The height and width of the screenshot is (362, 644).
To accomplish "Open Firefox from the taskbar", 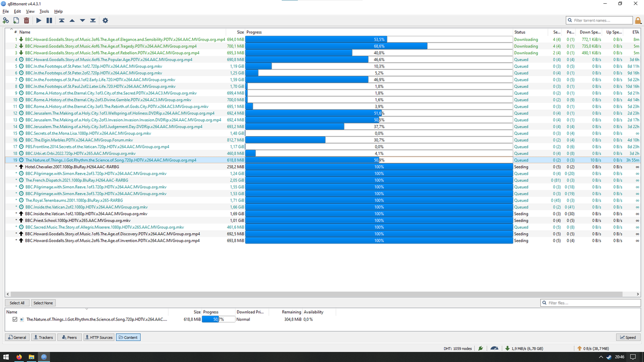I will [x=19, y=357].
